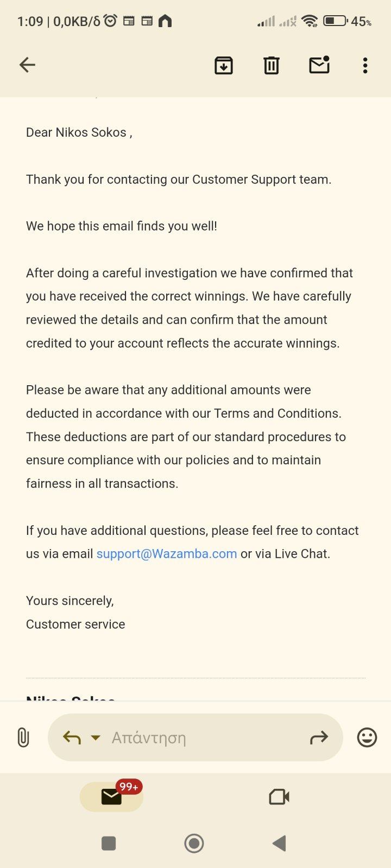Switch to the Mail tab

[x=111, y=796]
